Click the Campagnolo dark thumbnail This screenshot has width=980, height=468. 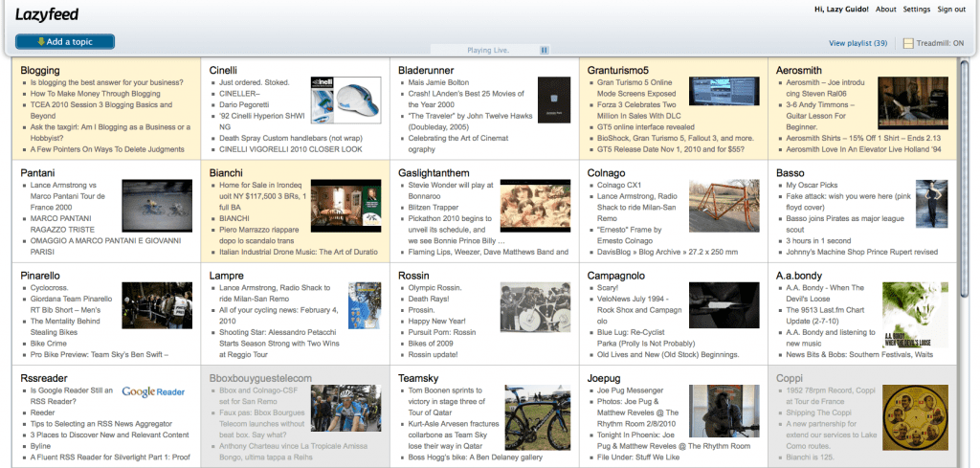[724, 305]
